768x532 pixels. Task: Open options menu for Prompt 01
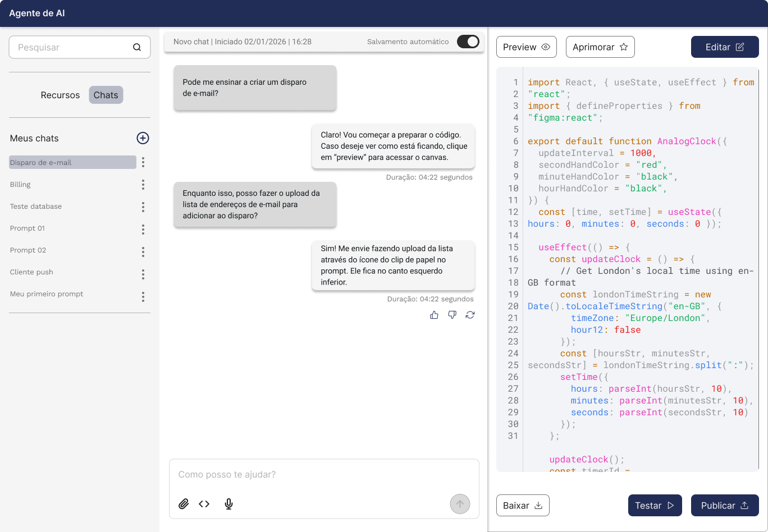(143, 230)
